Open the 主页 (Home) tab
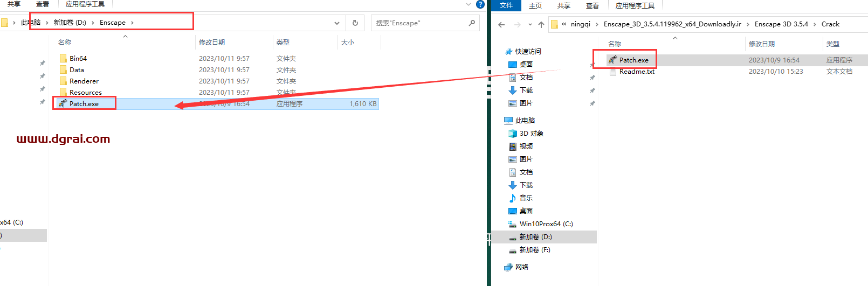Screen dimensions: 868x286 coord(535,5)
